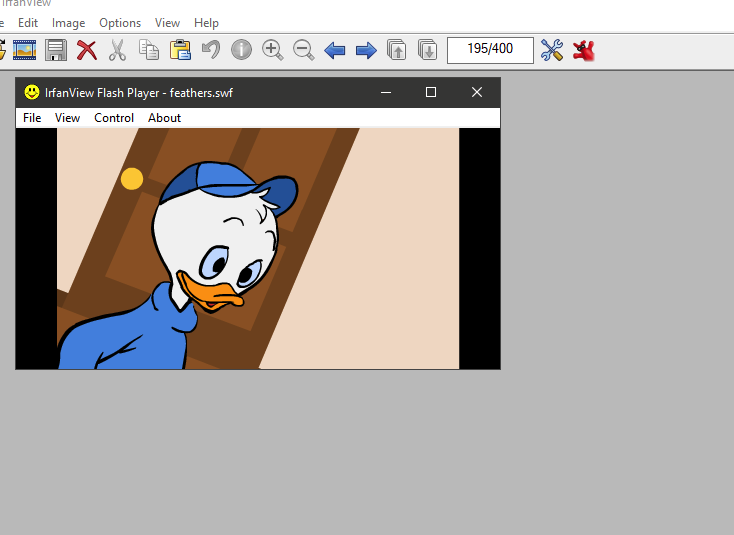Click the Cut scissors icon
This screenshot has height=535, width=734.
(x=118, y=50)
